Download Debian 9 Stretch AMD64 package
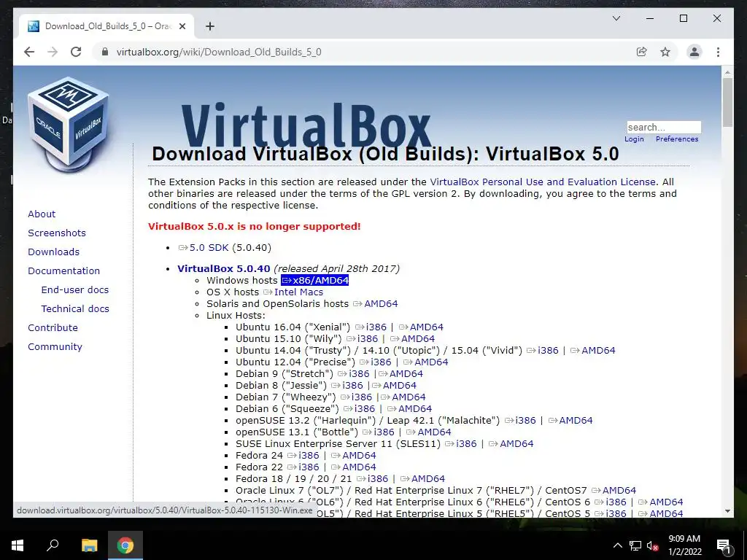This screenshot has width=747, height=560. coord(400,374)
